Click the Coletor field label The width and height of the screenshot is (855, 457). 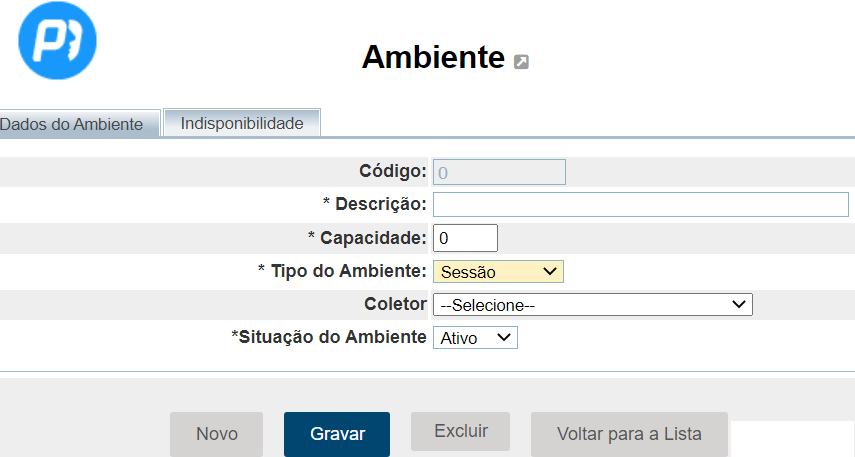tap(395, 304)
